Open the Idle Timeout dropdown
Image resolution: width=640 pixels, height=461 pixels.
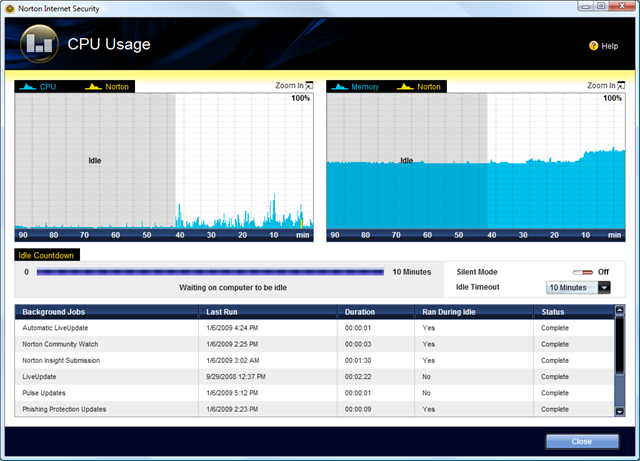pos(578,287)
